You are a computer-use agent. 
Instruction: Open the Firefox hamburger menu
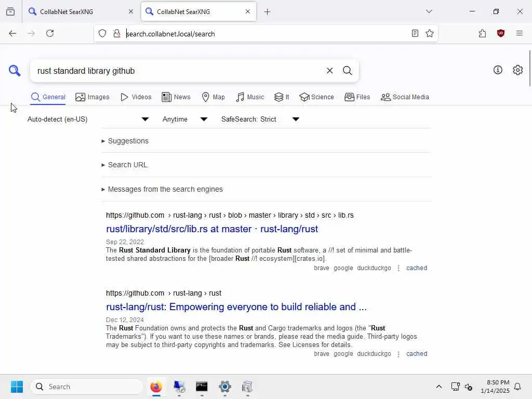519,33
